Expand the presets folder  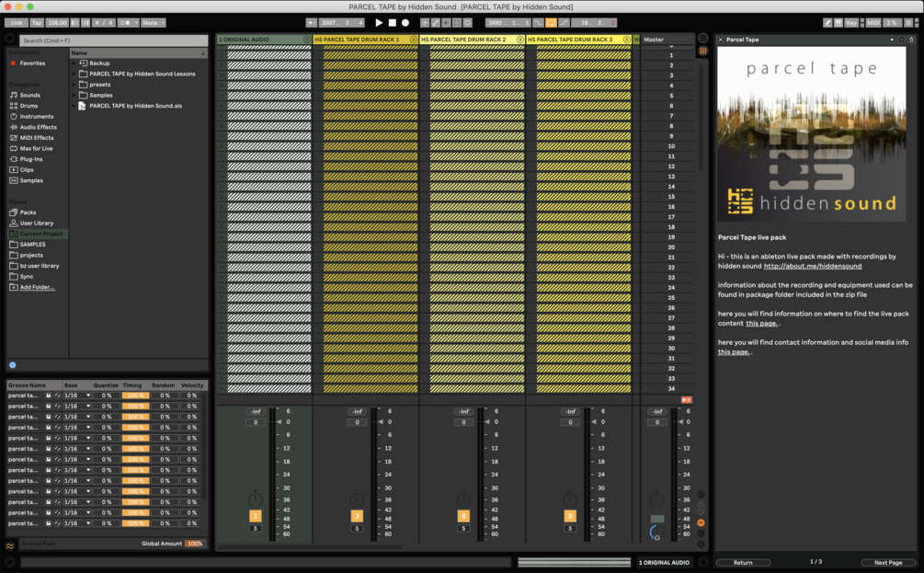(74, 85)
